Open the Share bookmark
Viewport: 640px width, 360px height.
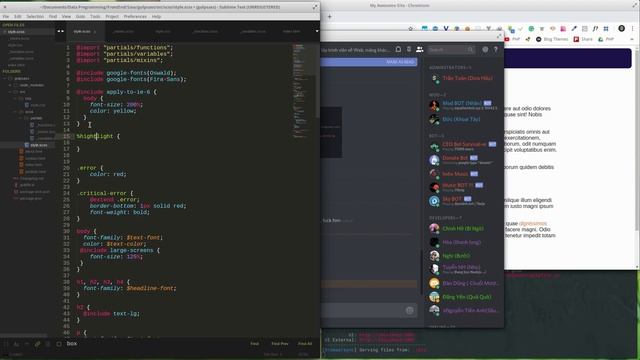pyautogui.click(x=583, y=39)
